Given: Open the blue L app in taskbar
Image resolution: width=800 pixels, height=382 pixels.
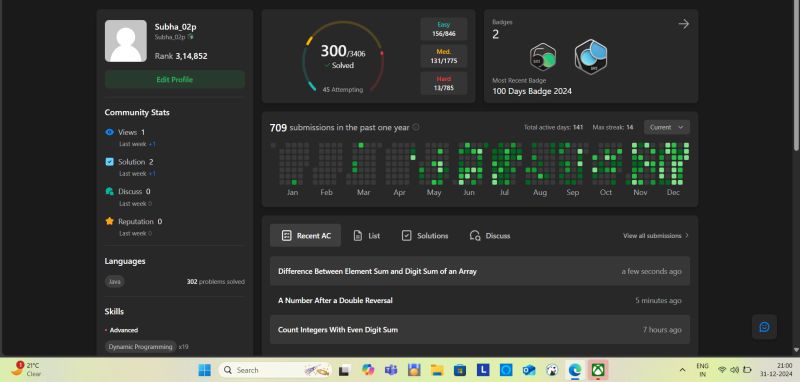Looking at the screenshot, I should 483,370.
